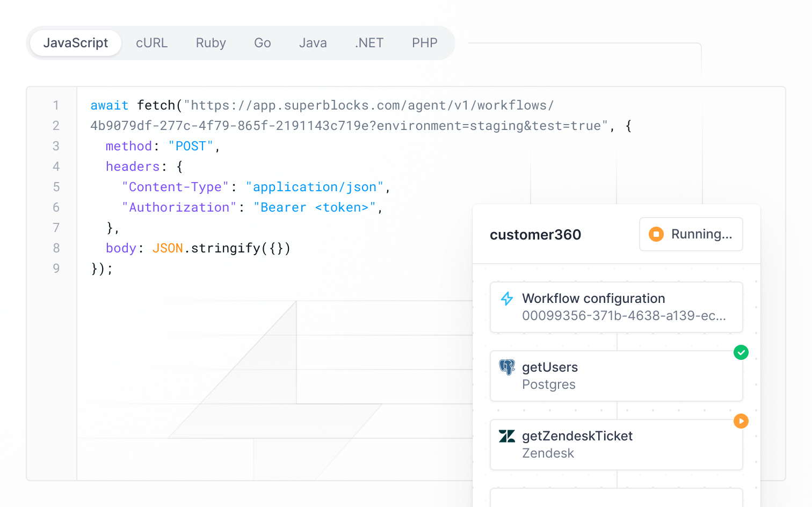Click the Zendesk logo on getZendeskTicket step

pyautogui.click(x=507, y=436)
